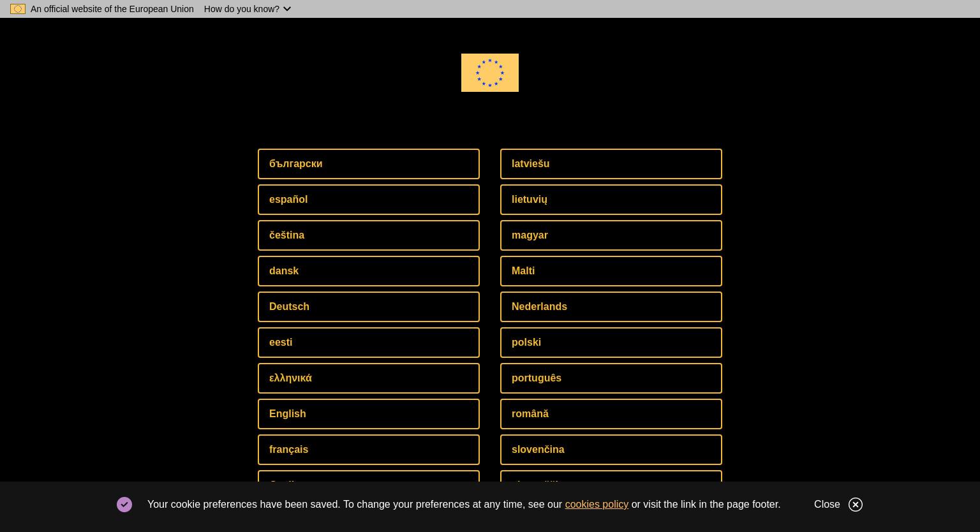Pick polski as the language

click(x=611, y=343)
